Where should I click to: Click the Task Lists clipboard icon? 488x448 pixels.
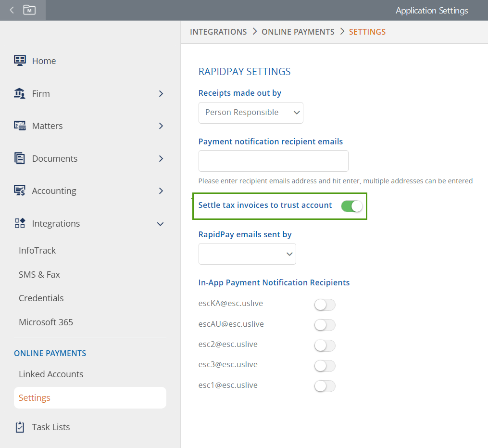pyautogui.click(x=20, y=427)
